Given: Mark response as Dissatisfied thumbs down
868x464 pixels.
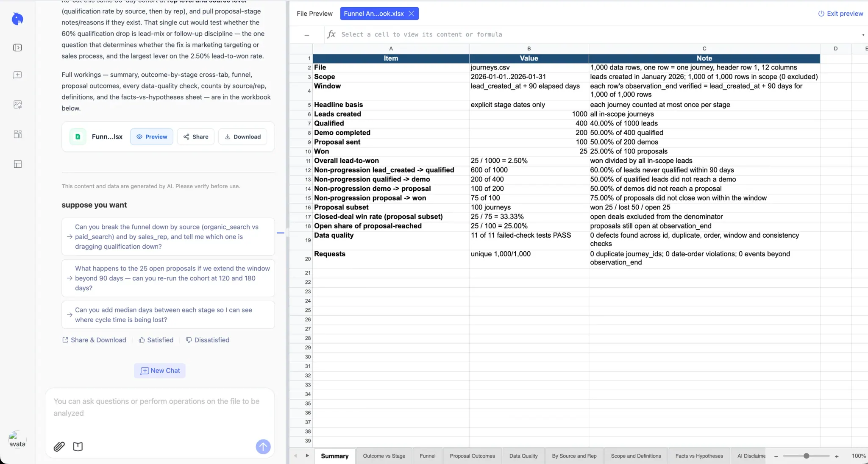Looking at the screenshot, I should (208, 340).
